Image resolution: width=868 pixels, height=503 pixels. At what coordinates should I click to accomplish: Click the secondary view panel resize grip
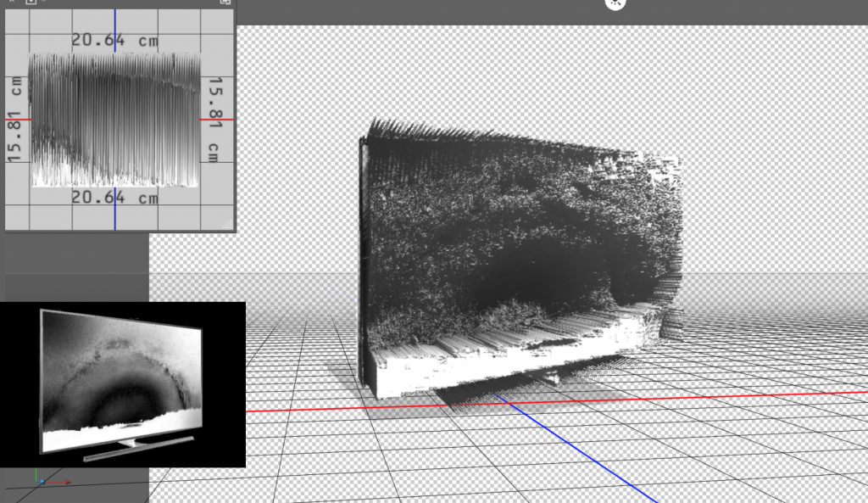pos(227,224)
